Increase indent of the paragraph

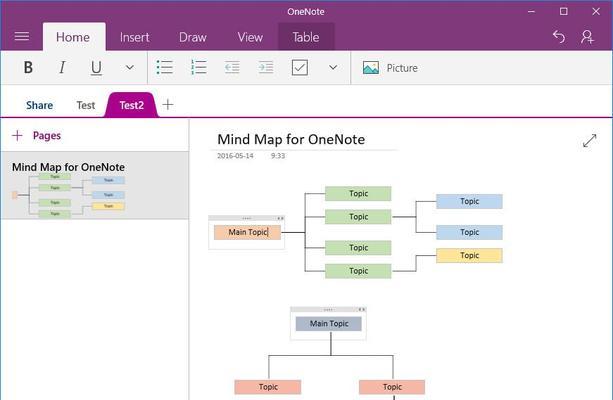point(266,68)
